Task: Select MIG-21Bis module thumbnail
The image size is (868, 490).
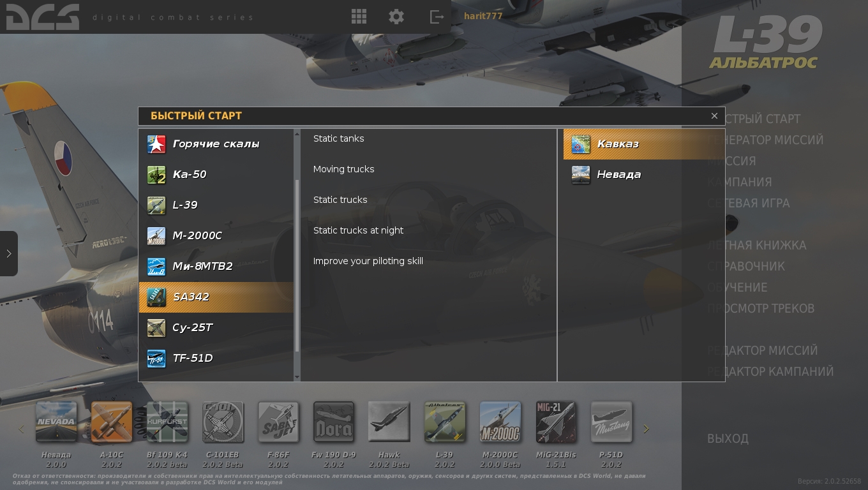Action: point(556,422)
